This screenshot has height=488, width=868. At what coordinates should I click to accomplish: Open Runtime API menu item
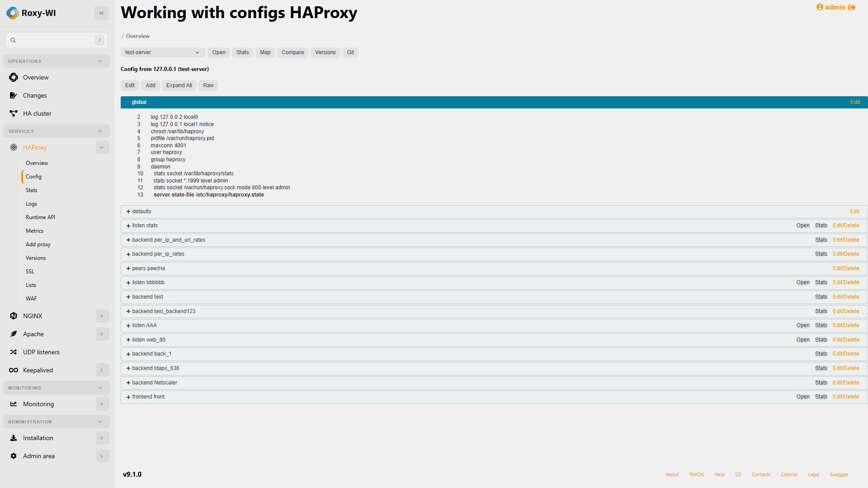(x=40, y=217)
